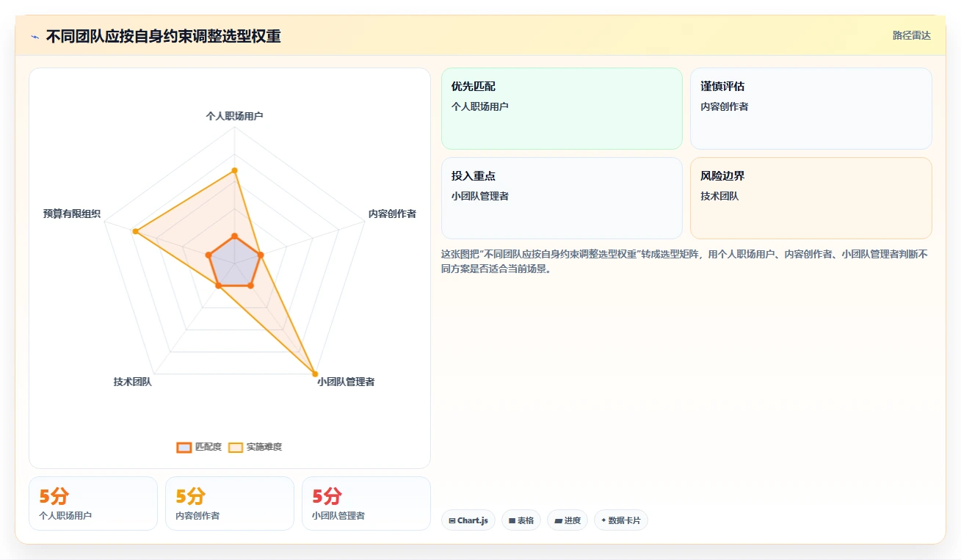Open the 风险边界 card

pyautogui.click(x=811, y=198)
